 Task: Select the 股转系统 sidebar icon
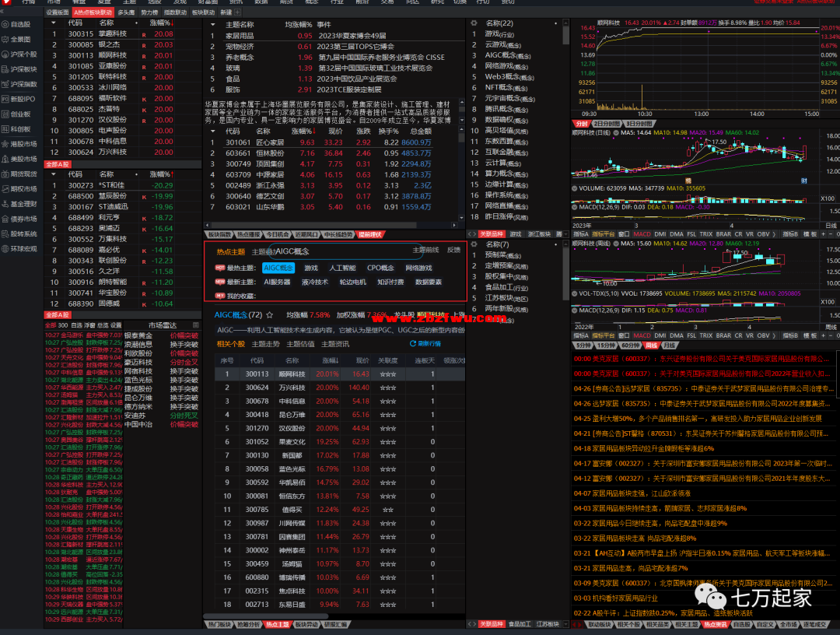point(5,233)
